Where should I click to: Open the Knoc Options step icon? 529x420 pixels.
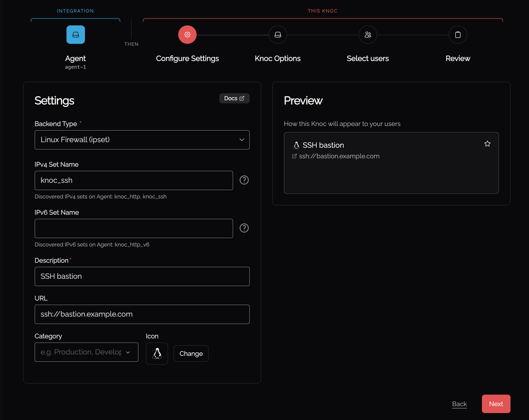pos(277,35)
